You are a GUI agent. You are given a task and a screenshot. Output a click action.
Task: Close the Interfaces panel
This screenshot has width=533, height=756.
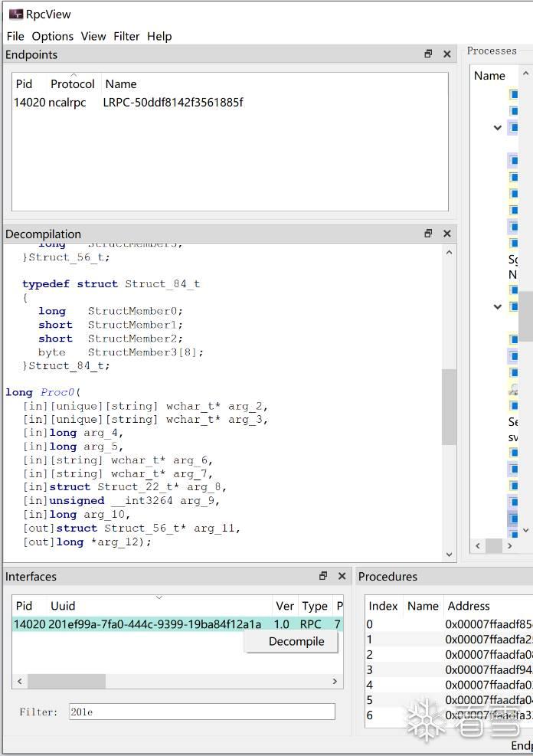[342, 576]
